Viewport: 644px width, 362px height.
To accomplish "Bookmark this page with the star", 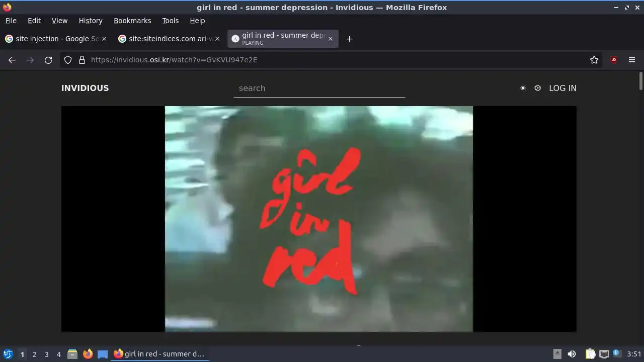I will pos(594,60).
